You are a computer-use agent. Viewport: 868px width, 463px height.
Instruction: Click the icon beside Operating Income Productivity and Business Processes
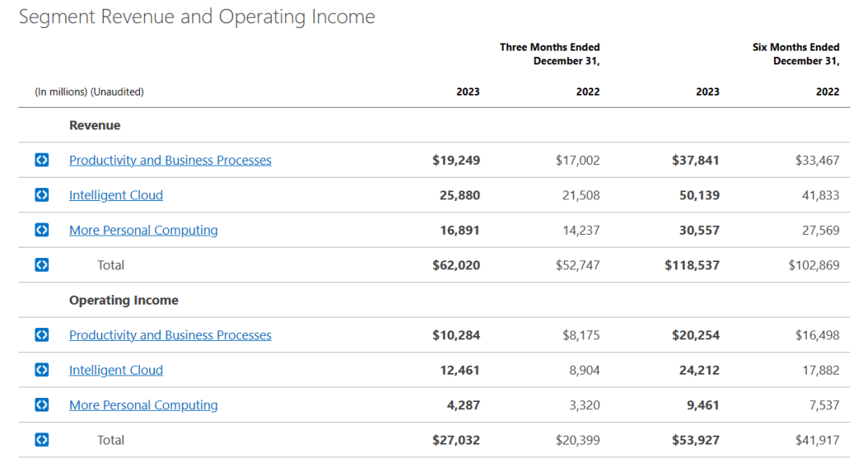[42, 335]
